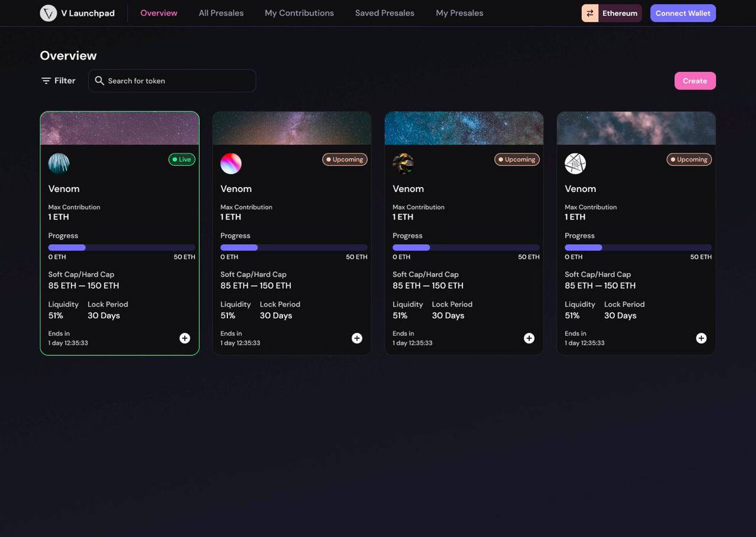Click the V Launchpad logo icon
The width and height of the screenshot is (756, 537).
[x=49, y=13]
